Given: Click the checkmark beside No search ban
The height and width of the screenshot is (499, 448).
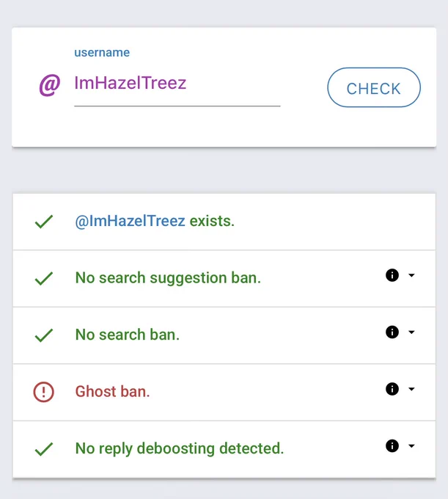Looking at the screenshot, I should [43, 335].
